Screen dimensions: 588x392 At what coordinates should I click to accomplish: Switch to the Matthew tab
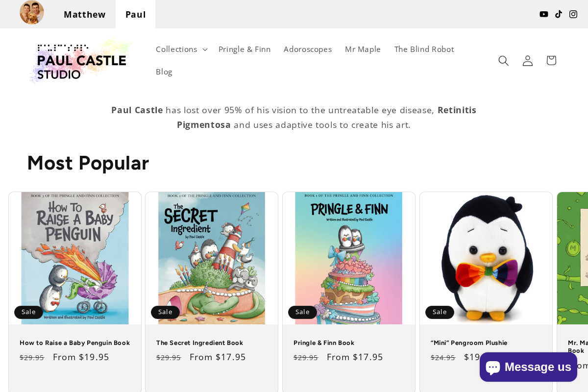(x=84, y=14)
